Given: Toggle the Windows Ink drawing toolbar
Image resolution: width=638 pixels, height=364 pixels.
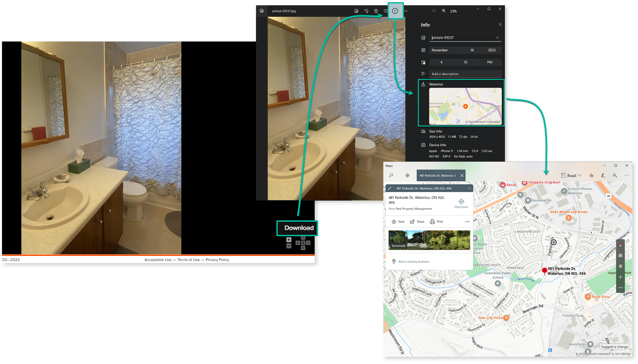Looking at the screenshot, I should [x=603, y=176].
